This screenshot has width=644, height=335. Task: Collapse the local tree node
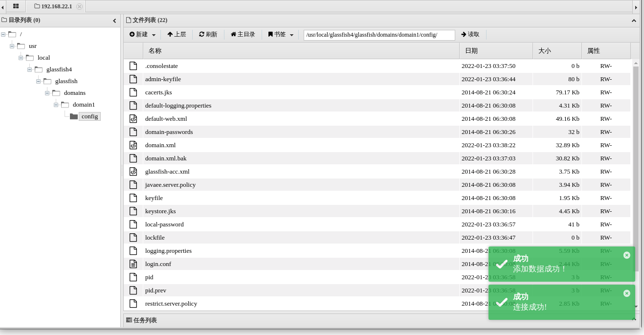pyautogui.click(x=21, y=58)
